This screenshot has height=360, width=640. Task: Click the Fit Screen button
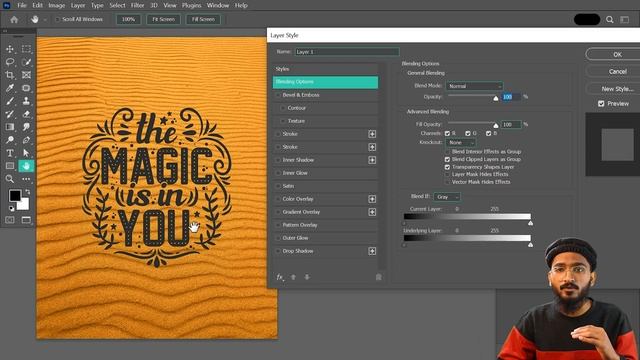pyautogui.click(x=163, y=19)
